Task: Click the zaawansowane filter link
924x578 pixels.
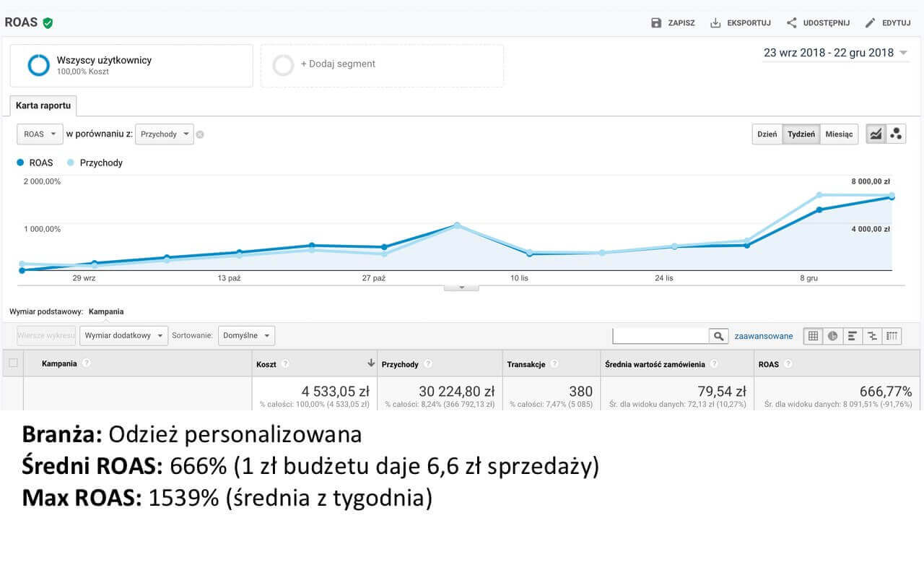Action: click(x=763, y=336)
